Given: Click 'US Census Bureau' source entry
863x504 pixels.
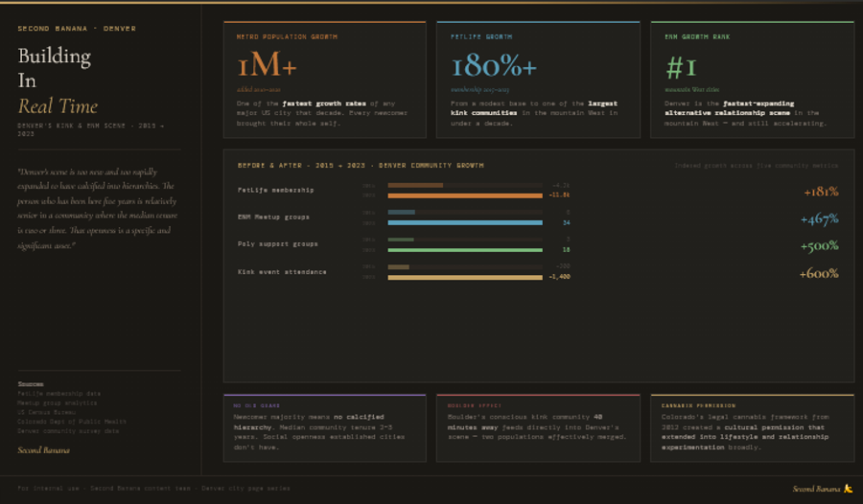Looking at the screenshot, I should pyautogui.click(x=46, y=412).
